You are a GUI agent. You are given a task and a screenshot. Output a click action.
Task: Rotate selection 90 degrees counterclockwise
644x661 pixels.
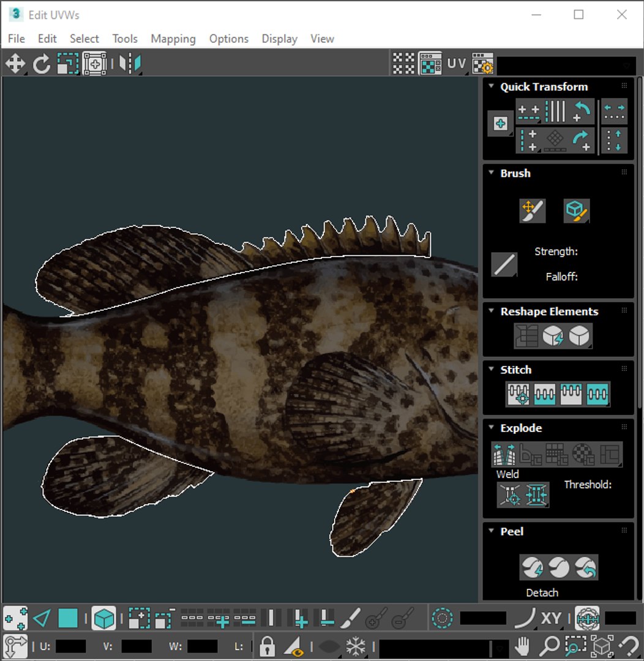(x=581, y=111)
